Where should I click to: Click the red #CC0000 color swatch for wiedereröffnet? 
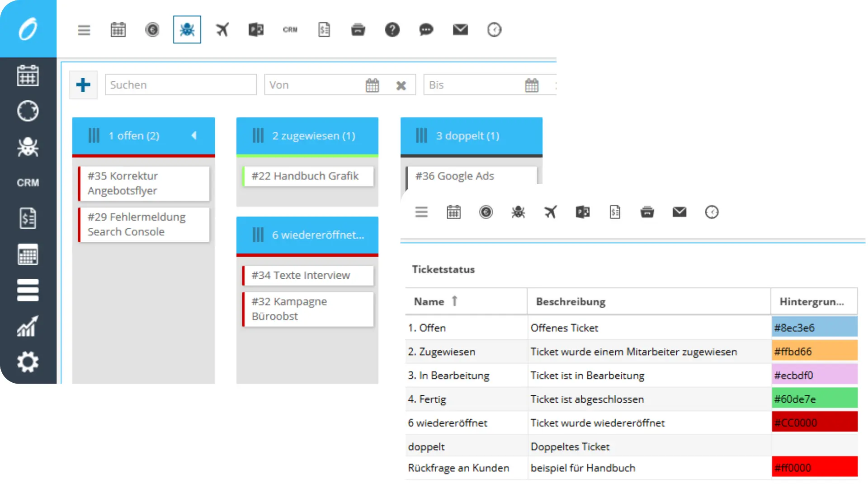pos(814,422)
